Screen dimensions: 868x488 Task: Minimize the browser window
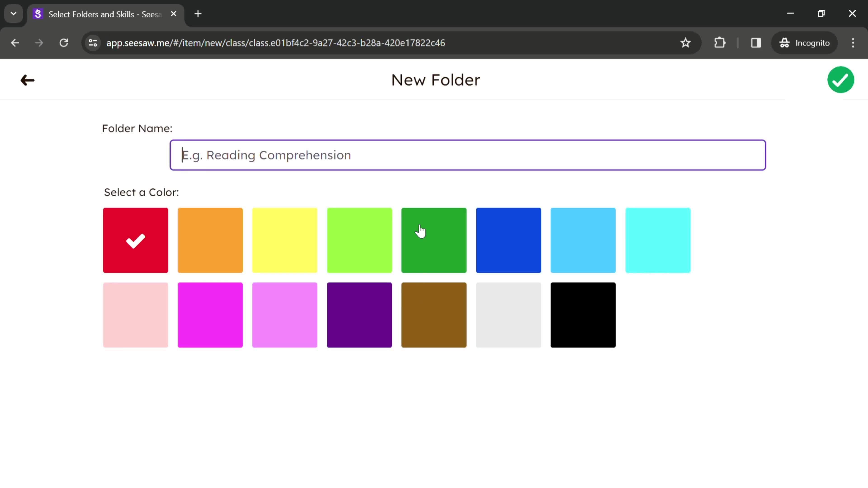click(x=790, y=14)
